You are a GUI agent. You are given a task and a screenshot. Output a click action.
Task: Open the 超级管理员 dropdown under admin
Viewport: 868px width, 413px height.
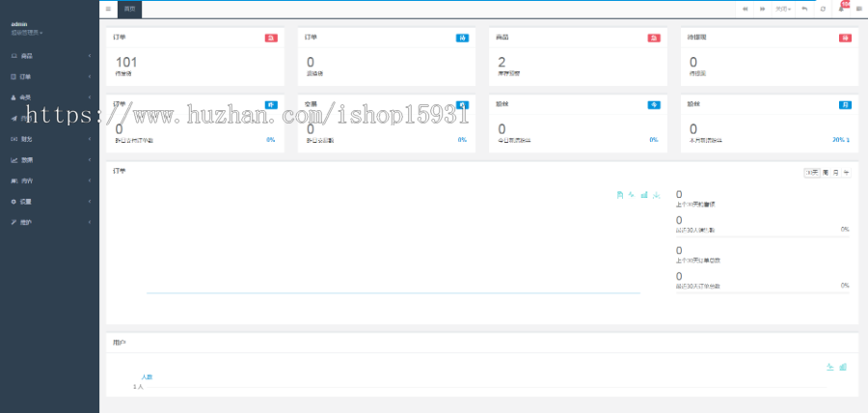click(27, 33)
